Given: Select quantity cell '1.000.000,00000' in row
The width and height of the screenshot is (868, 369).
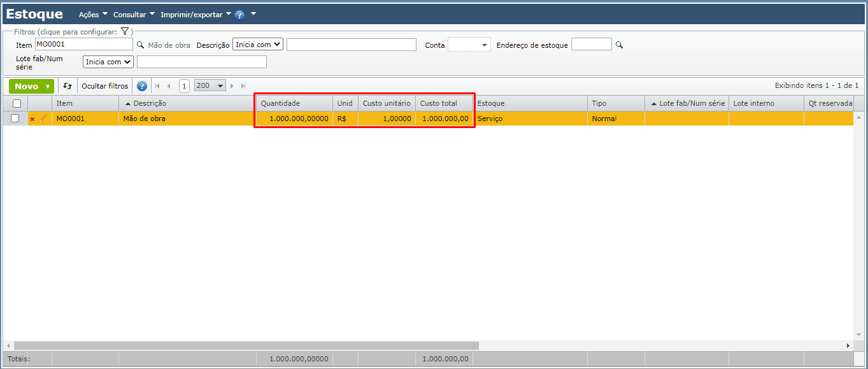Looking at the screenshot, I should point(294,119).
